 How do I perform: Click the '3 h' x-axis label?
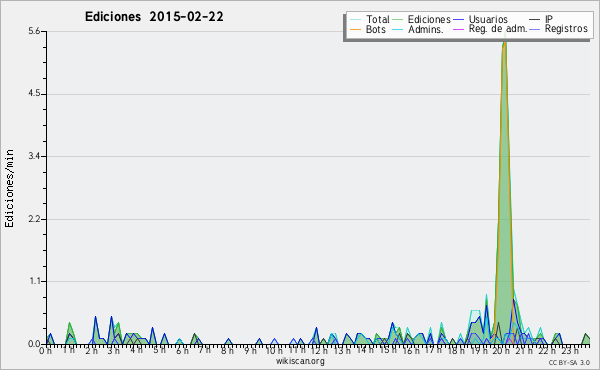(114, 351)
